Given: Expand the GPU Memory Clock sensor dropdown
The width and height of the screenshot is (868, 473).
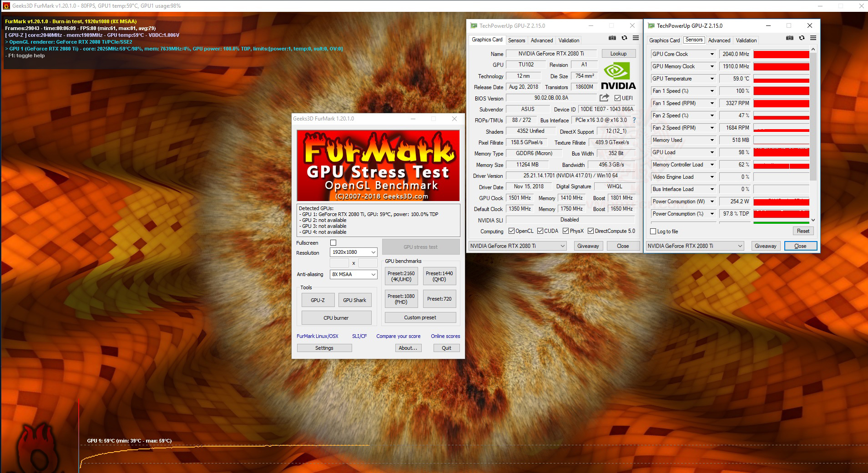Looking at the screenshot, I should pyautogui.click(x=712, y=66).
